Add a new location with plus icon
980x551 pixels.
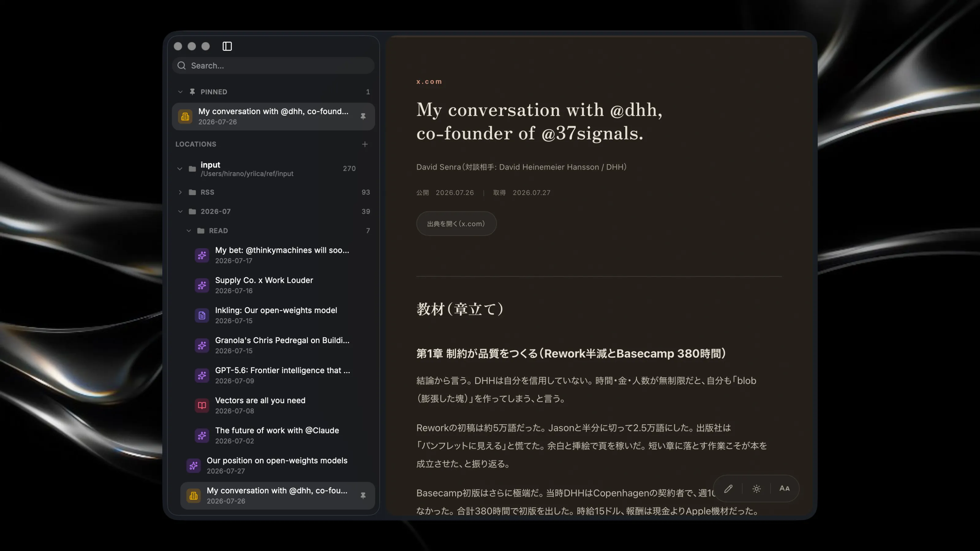365,144
